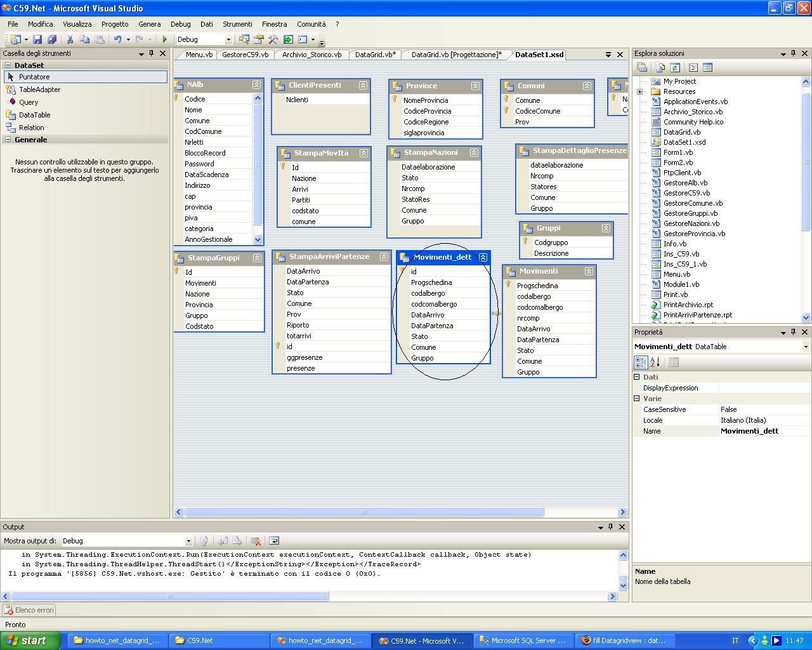The width and height of the screenshot is (812, 650).
Task: Collapse the NAlb table box
Action: click(256, 84)
